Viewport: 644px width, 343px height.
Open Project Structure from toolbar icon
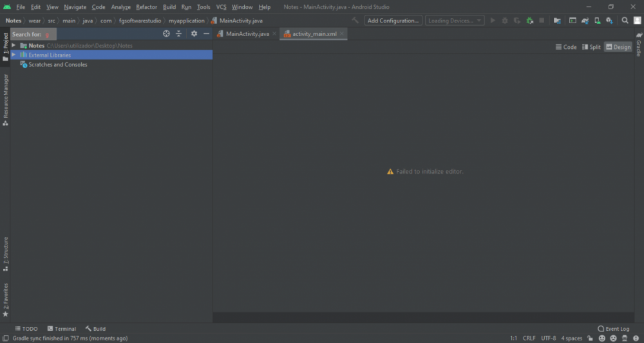click(x=557, y=21)
